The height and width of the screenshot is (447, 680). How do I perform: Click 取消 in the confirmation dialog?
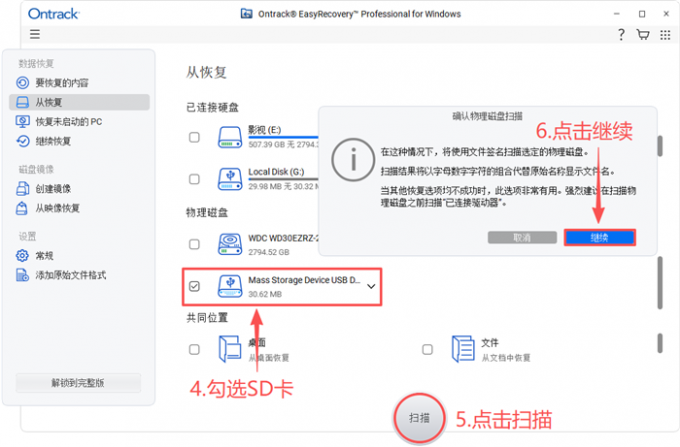(x=522, y=238)
